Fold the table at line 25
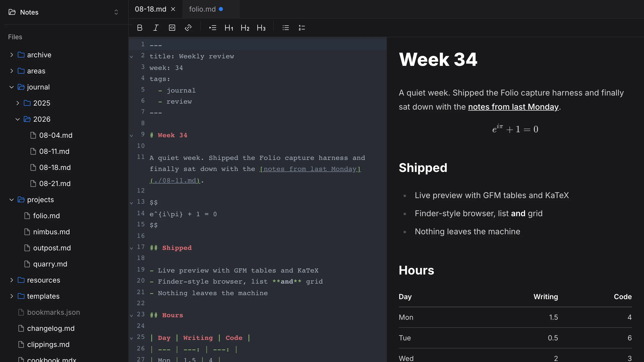The width and height of the screenshot is (644, 362). [x=131, y=338]
